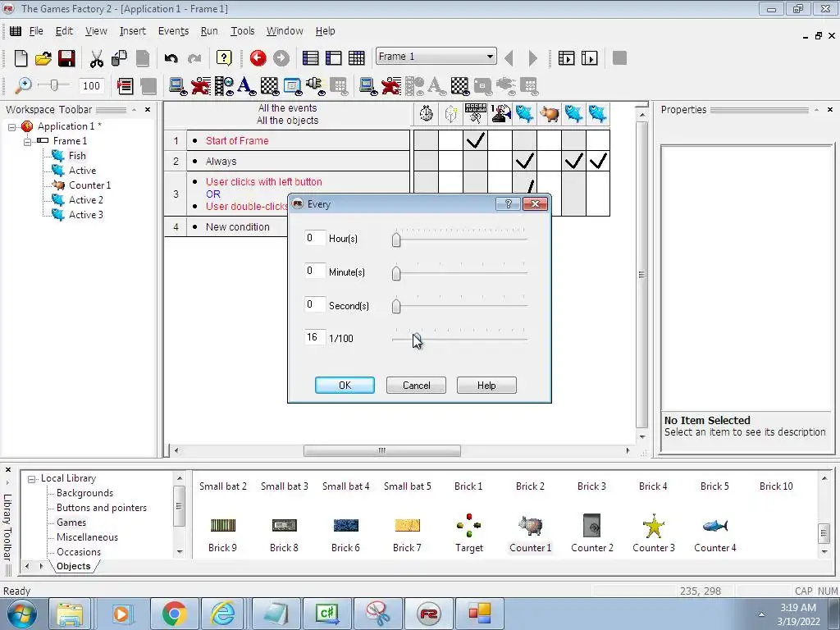Click the pig Counter column icon
Image resolution: width=840 pixels, height=630 pixels.
549,113
